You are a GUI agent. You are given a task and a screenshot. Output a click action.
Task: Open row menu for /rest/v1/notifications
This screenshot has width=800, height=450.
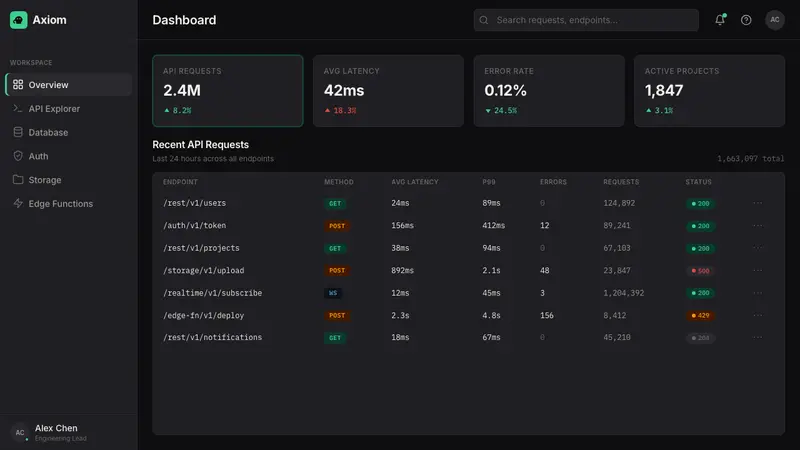point(758,337)
